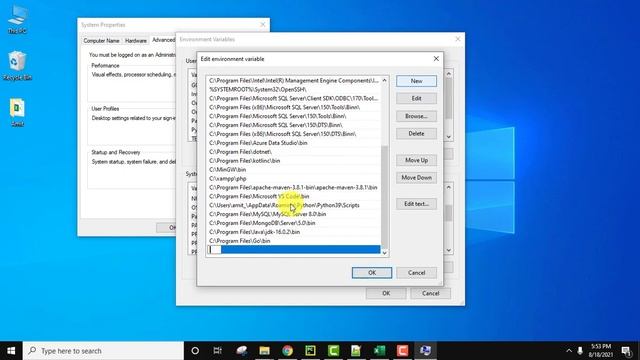
Task: Select C:\Program Files\Go\bin entry
Action: [294, 241]
